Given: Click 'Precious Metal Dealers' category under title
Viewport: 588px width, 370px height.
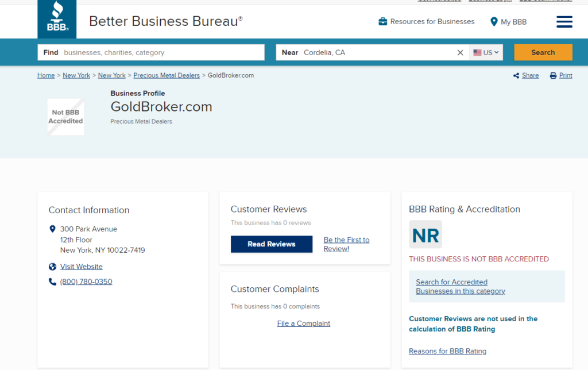Looking at the screenshot, I should (x=141, y=122).
